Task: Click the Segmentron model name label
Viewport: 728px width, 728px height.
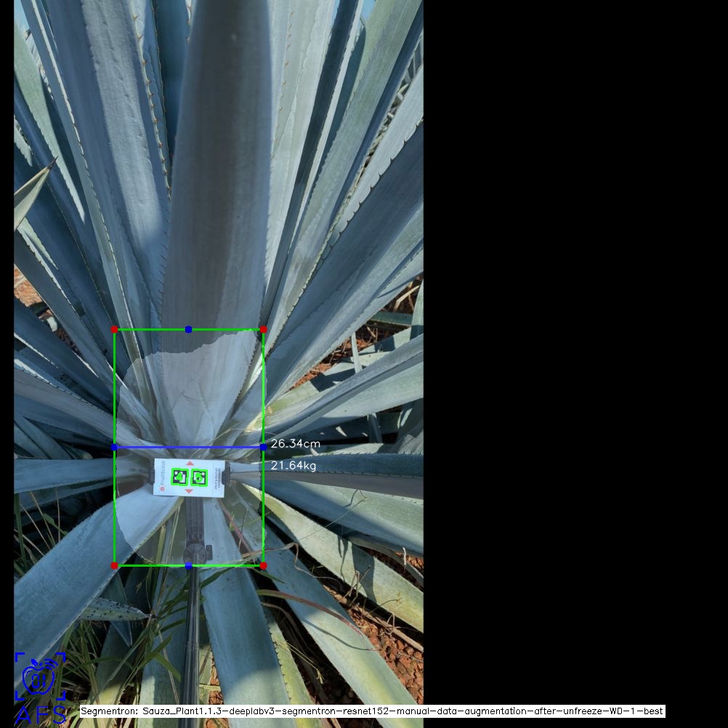Action: click(x=372, y=711)
